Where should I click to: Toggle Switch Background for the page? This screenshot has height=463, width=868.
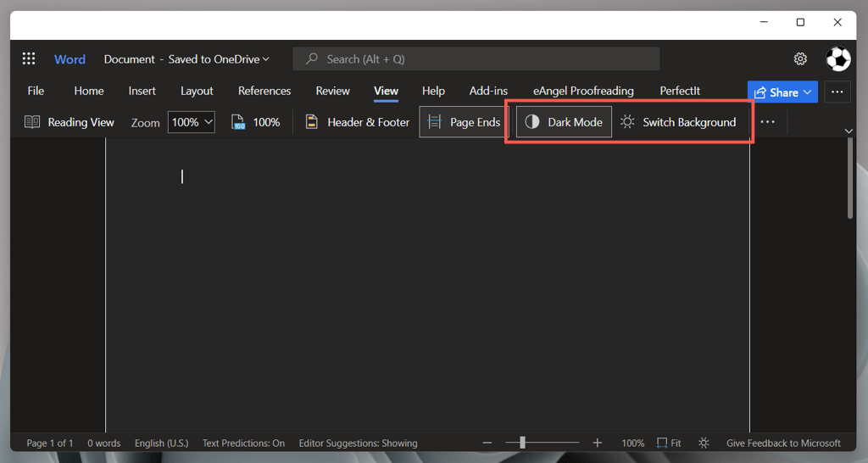tap(678, 122)
